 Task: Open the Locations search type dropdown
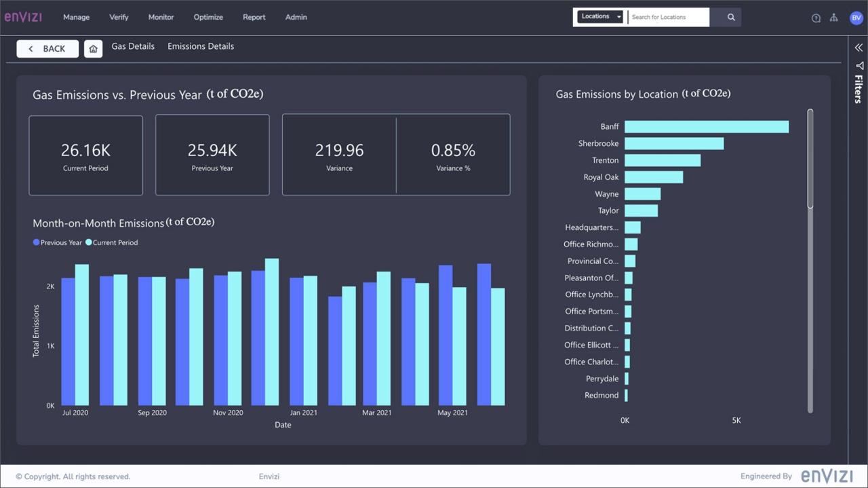click(600, 17)
